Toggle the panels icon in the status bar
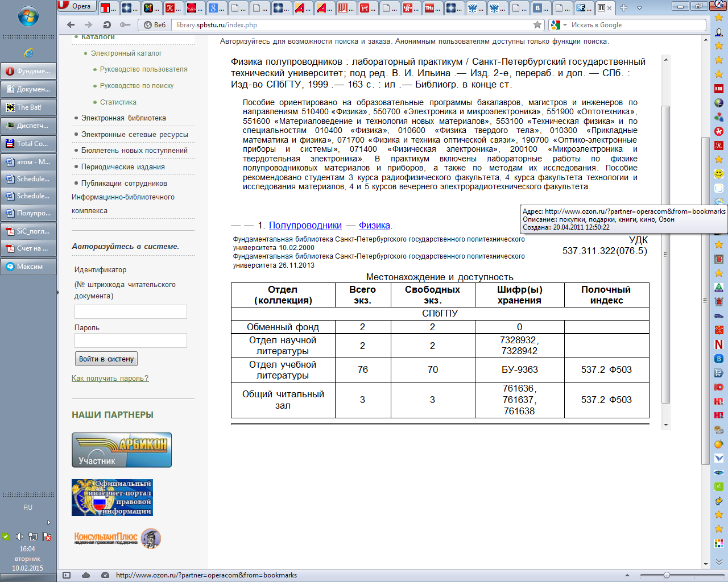The height and width of the screenshot is (582, 728). click(x=67, y=575)
